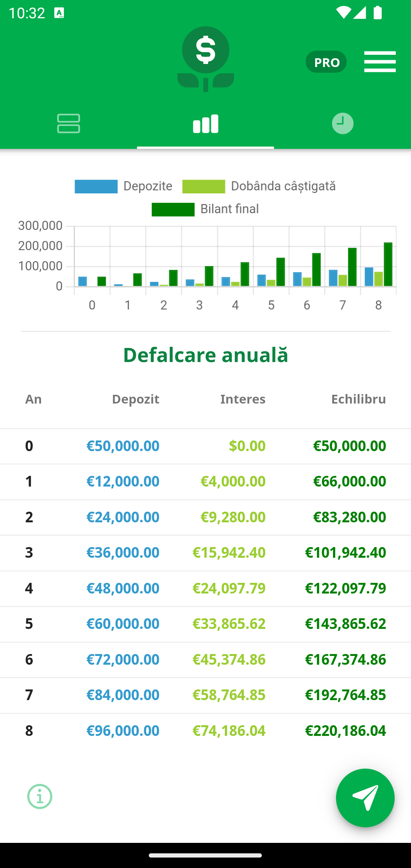This screenshot has height=868, width=411.
Task: Select year 5 balance bar in chart
Action: click(x=280, y=272)
